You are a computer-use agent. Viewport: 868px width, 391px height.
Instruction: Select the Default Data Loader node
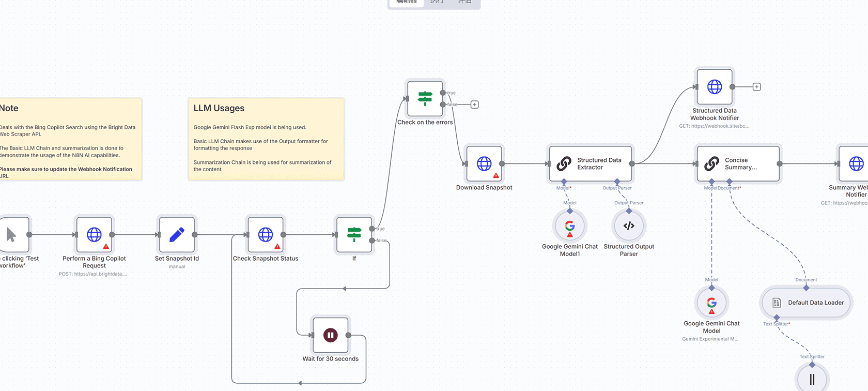806,303
